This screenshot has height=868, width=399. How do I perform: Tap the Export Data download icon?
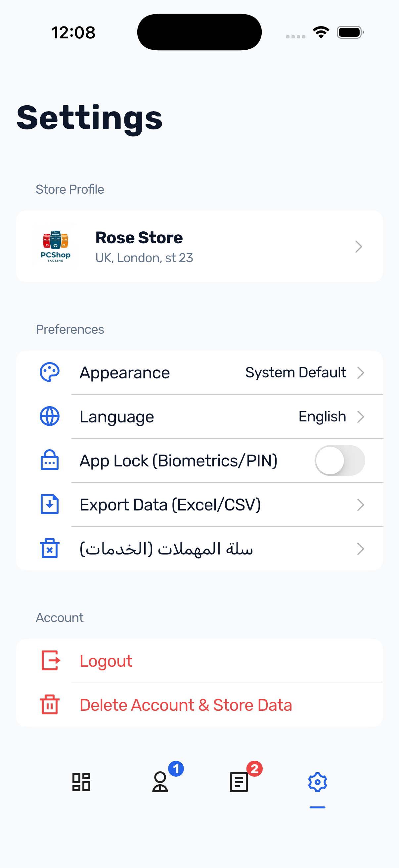click(50, 505)
